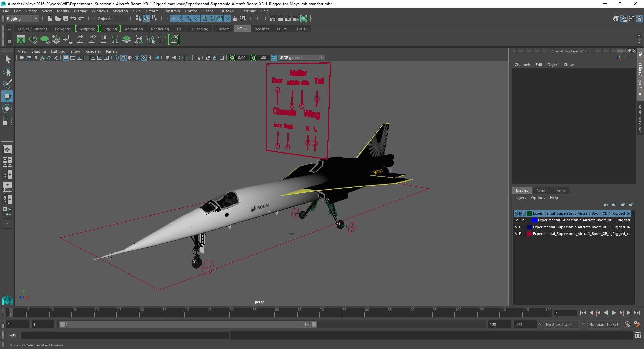
Task: Click the XGen preview eye shelf icon
Action: [33, 40]
